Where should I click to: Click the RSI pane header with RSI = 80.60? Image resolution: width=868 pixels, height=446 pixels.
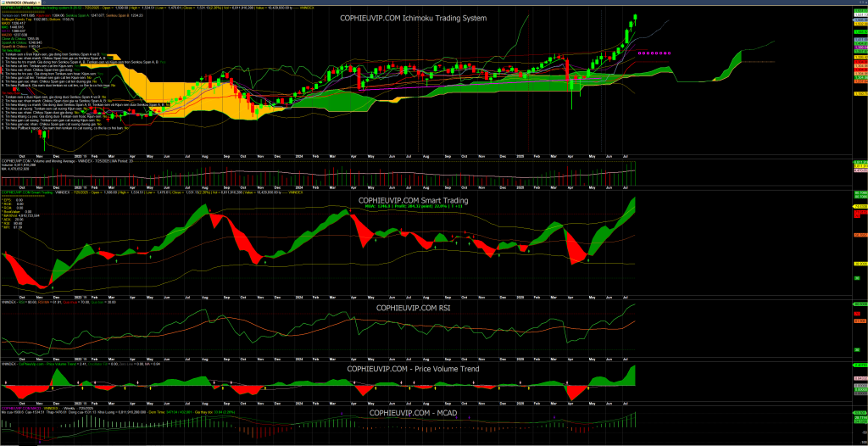point(58,302)
